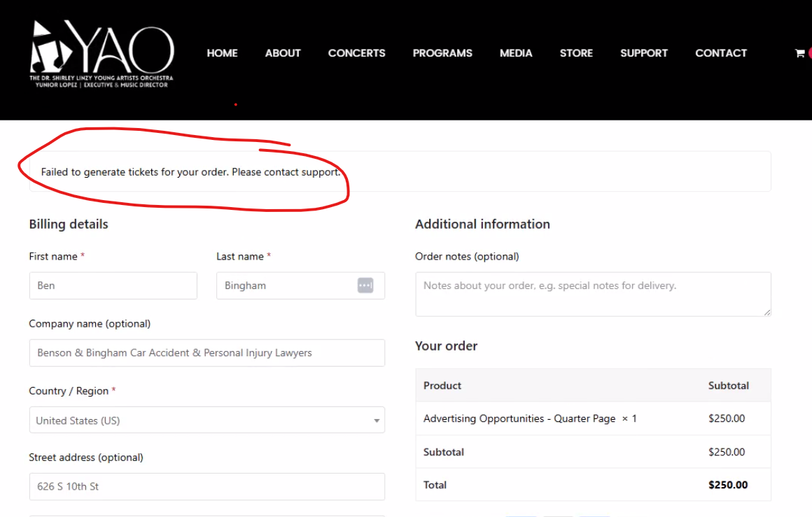Click the Order notes resize handle
The width and height of the screenshot is (812, 517).
[767, 312]
